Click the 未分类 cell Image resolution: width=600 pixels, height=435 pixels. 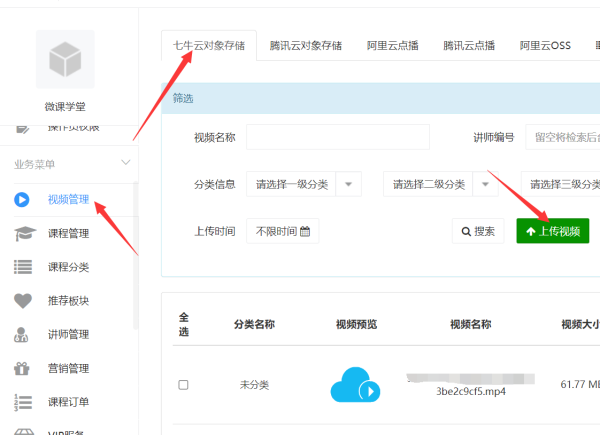[x=254, y=384]
